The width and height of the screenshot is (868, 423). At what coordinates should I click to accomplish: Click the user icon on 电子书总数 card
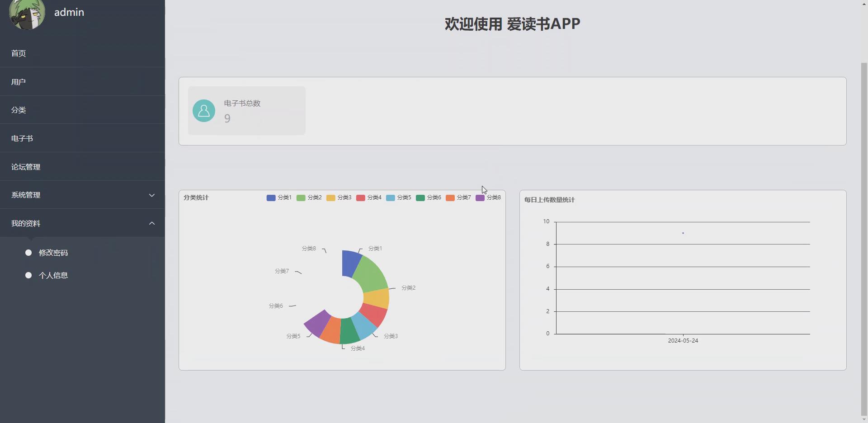pos(204,111)
